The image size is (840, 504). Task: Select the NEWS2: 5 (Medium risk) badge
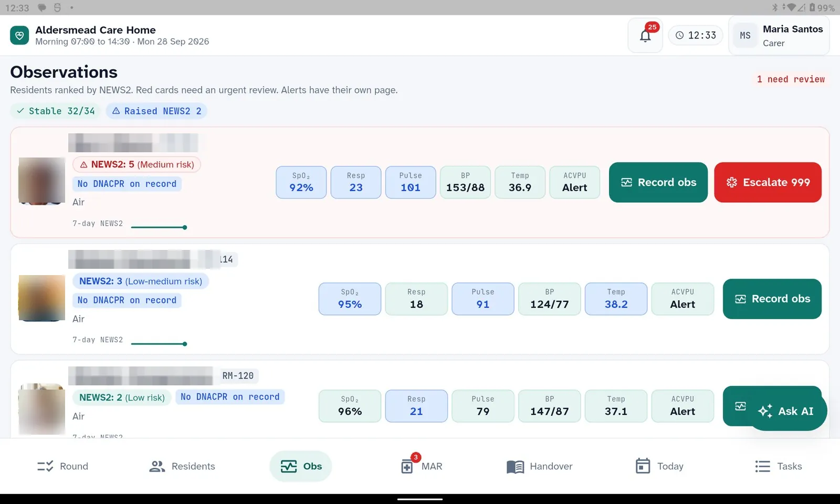tap(136, 164)
